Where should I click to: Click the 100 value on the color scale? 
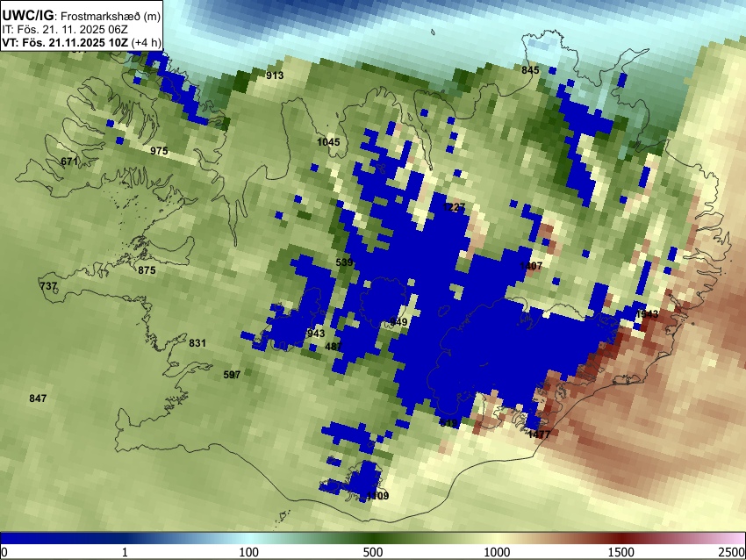point(248,552)
